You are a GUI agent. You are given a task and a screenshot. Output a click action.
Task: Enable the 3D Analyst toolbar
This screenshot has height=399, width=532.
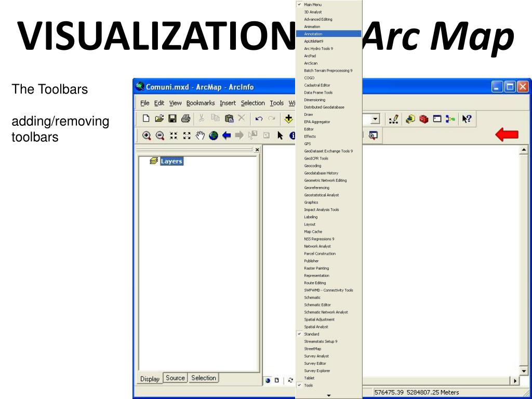pyautogui.click(x=328, y=12)
